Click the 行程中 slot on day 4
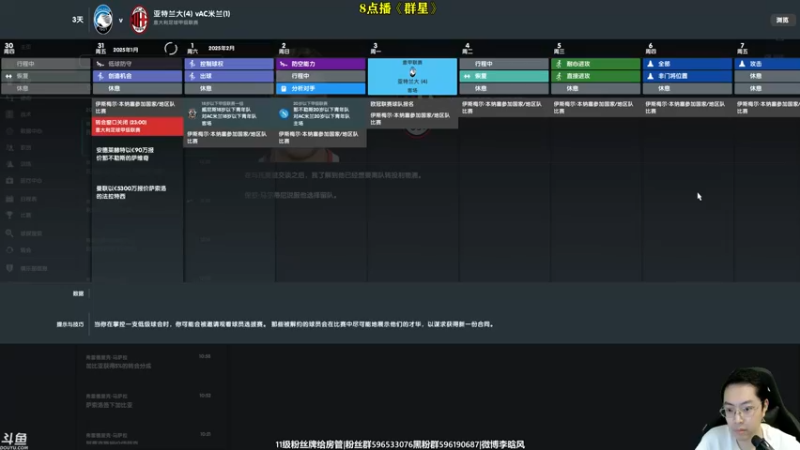 [x=504, y=64]
